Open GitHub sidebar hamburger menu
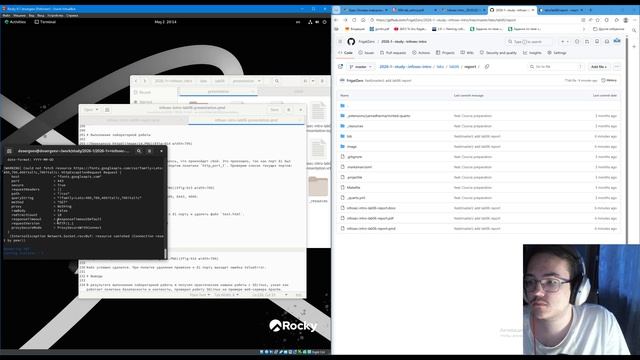 [x=340, y=42]
